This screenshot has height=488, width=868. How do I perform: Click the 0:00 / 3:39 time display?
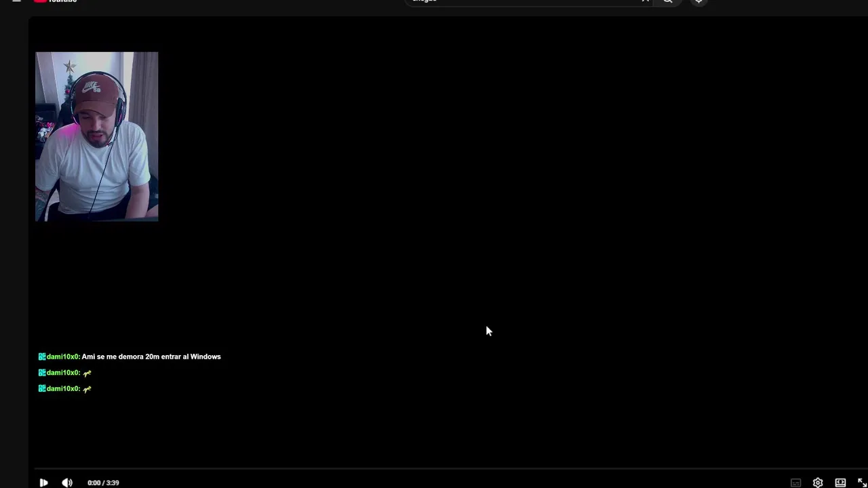click(103, 483)
